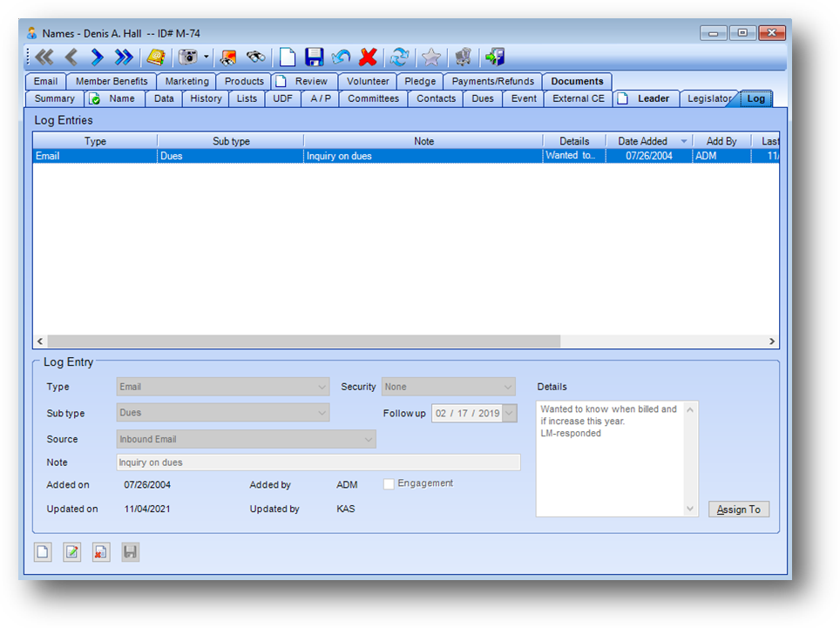Click the picture search binoculars icon
Image resolution: width=840 pixels, height=628 pixels.
click(x=228, y=57)
